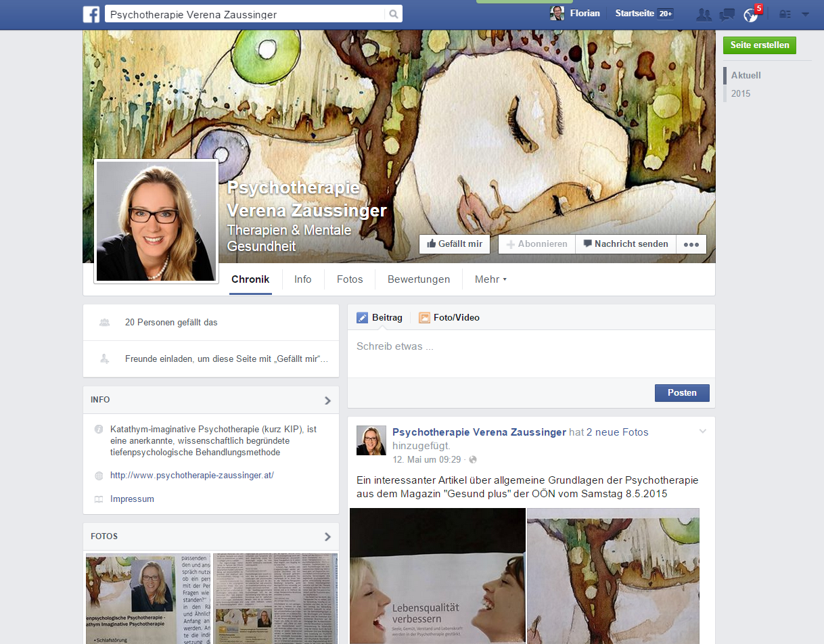Screen dimensions: 824x644
Task: Click the search magnifier icon
Action: point(393,14)
